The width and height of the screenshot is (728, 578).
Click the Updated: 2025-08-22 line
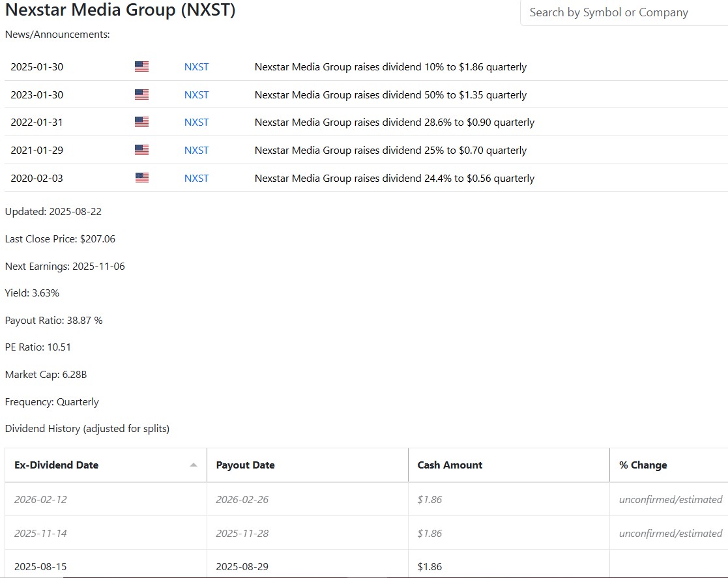point(53,211)
